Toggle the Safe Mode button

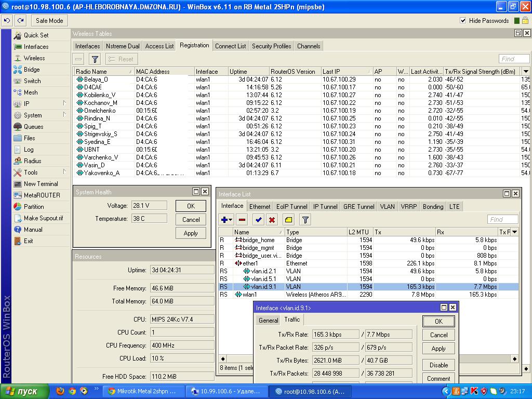[x=49, y=20]
